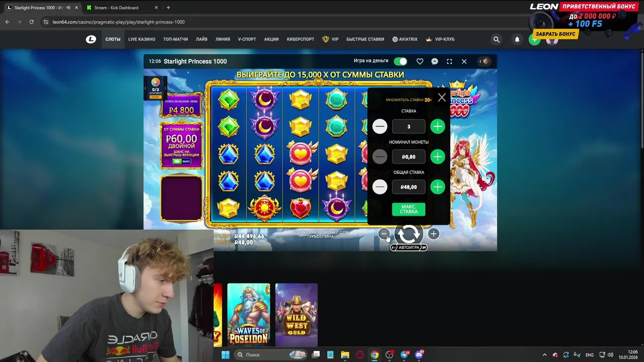Increase the 'Номинал монеты' coin value
The width and height of the screenshot is (644, 362).
tap(438, 157)
